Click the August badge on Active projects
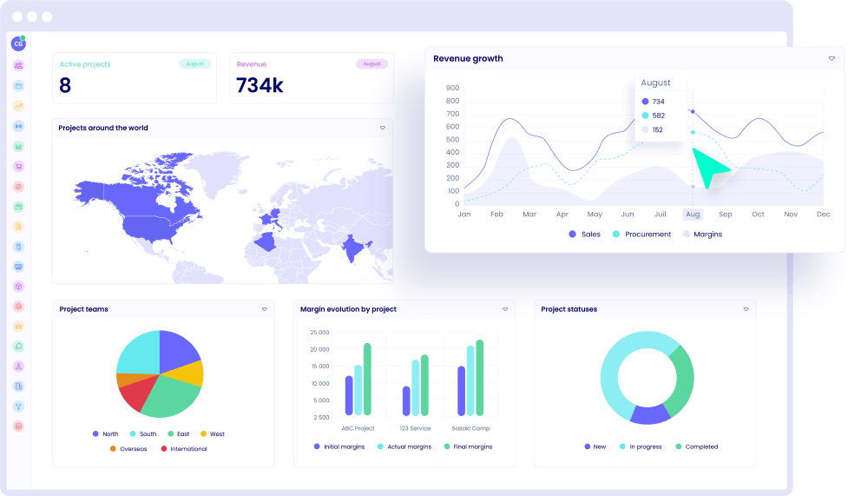Viewport: 868px width, 496px height. [x=194, y=64]
